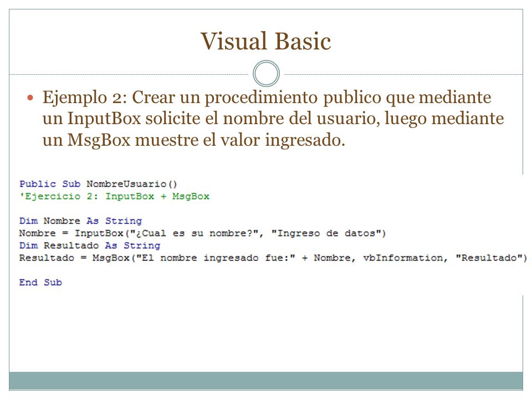Click the 'Nombre = InputBox(...)' code line
532x399 pixels.
203,233
